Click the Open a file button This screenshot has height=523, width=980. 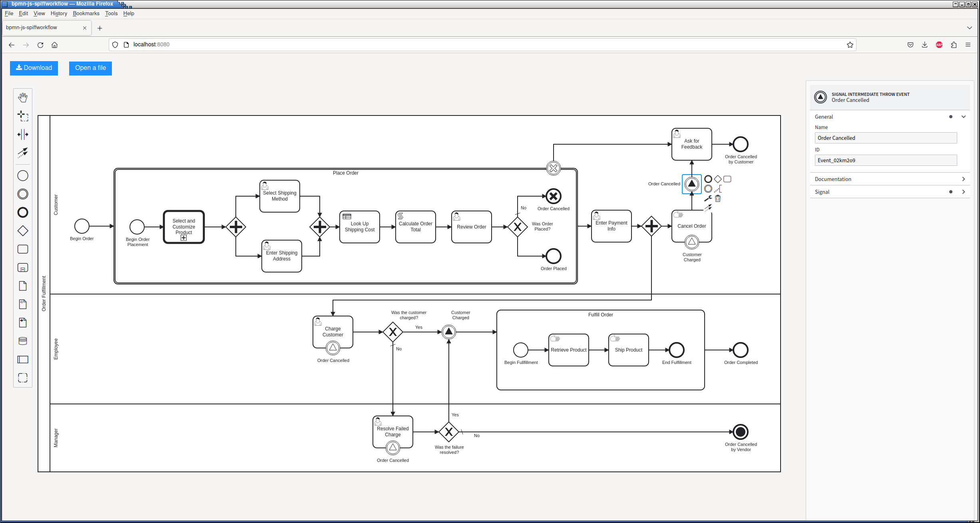[x=90, y=68]
